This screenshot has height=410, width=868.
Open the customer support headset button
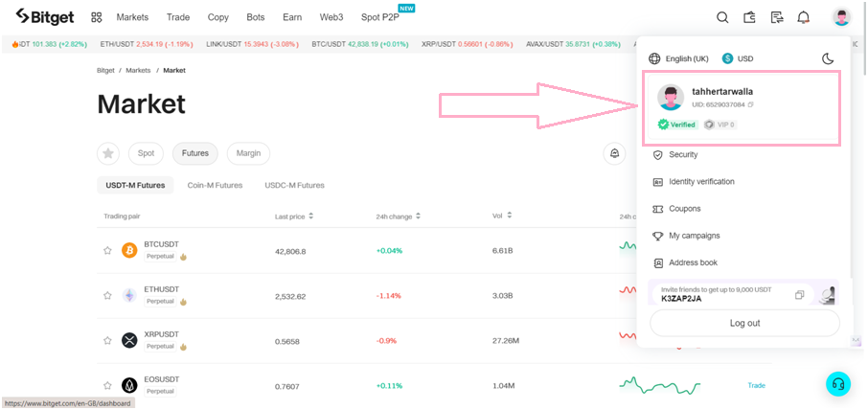coord(838,383)
